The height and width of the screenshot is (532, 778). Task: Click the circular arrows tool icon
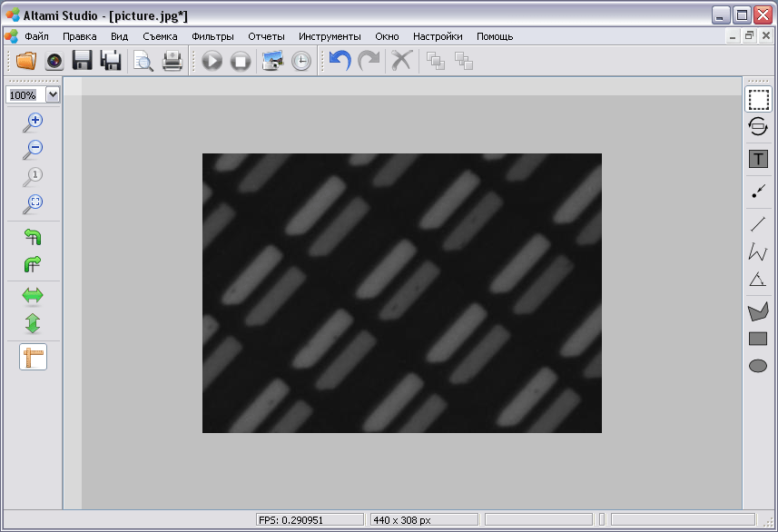758,126
